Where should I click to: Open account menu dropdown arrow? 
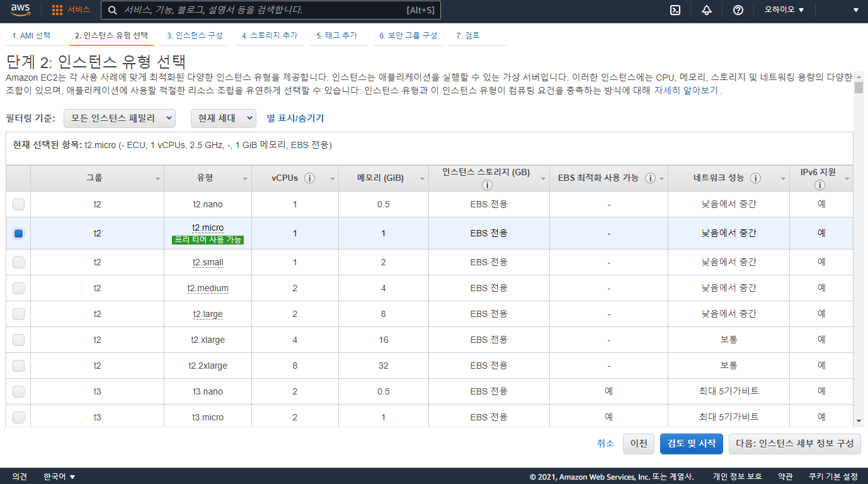click(x=855, y=10)
